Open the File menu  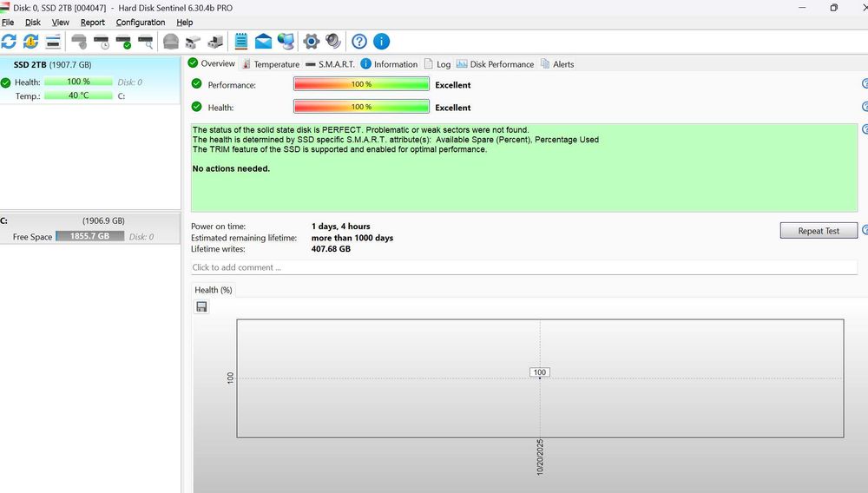pos(8,23)
